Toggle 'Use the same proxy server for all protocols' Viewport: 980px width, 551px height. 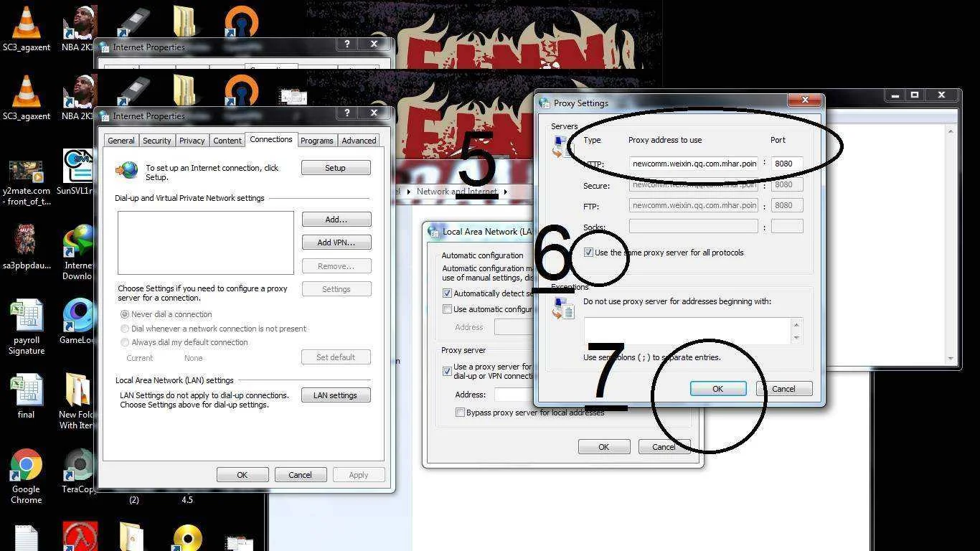588,253
